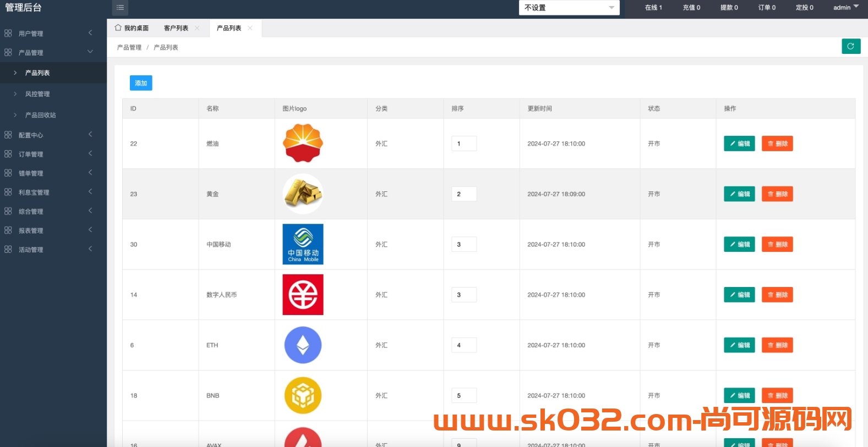Screen dimensions: 868x447
Task: Click the 定投 0 counter in header
Action: click(805, 8)
